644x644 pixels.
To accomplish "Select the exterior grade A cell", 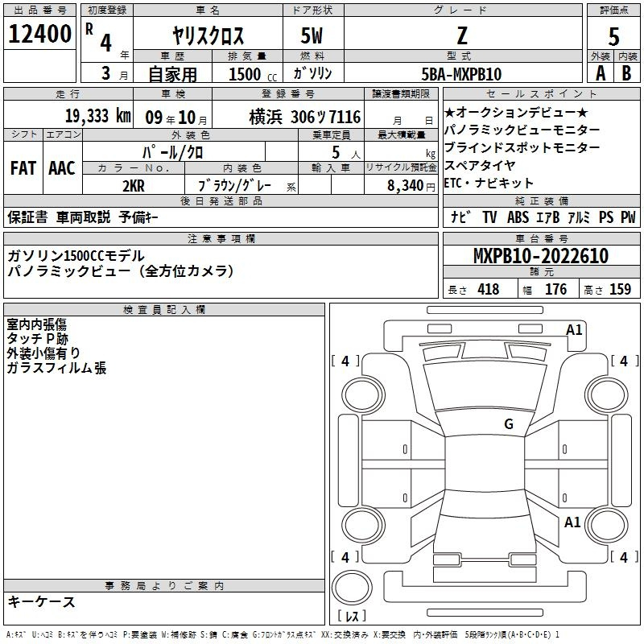I will coord(600,72).
